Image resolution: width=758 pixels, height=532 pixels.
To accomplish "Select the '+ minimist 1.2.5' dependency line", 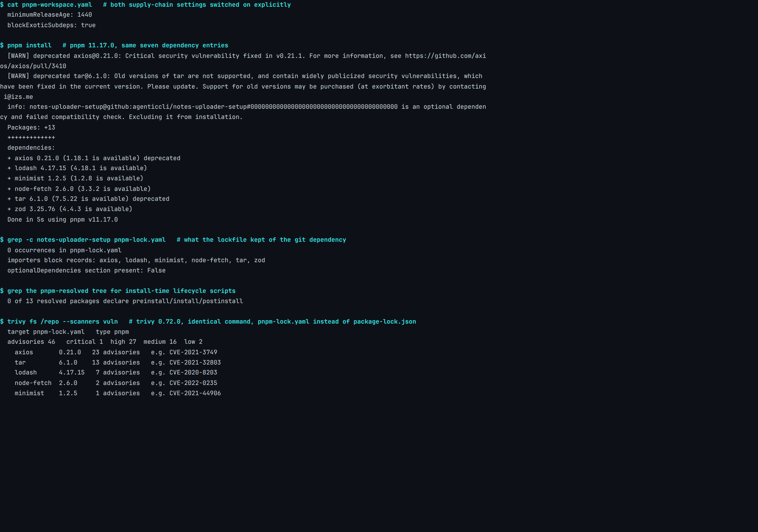I will (x=75, y=178).
